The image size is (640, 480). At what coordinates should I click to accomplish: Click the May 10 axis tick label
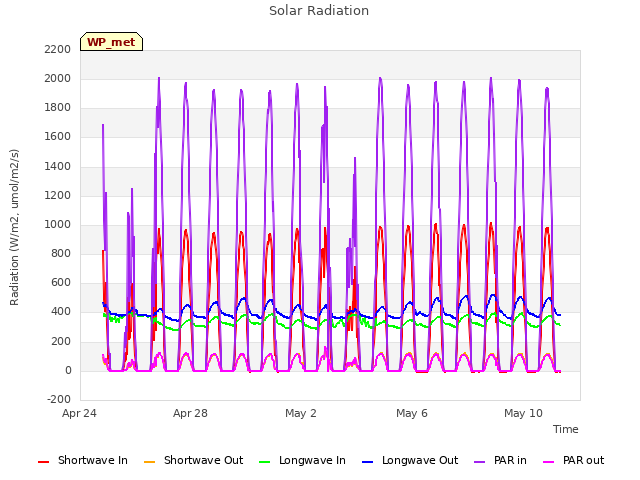(x=523, y=413)
